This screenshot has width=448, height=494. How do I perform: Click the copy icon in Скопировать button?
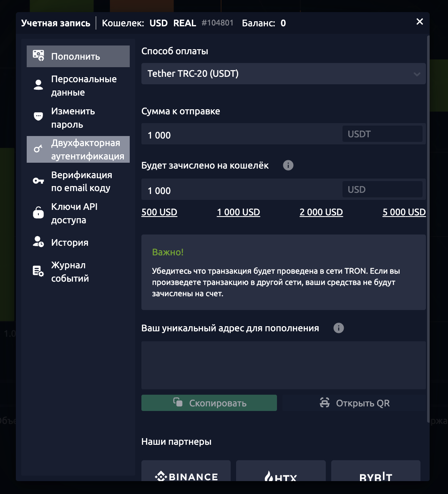178,402
